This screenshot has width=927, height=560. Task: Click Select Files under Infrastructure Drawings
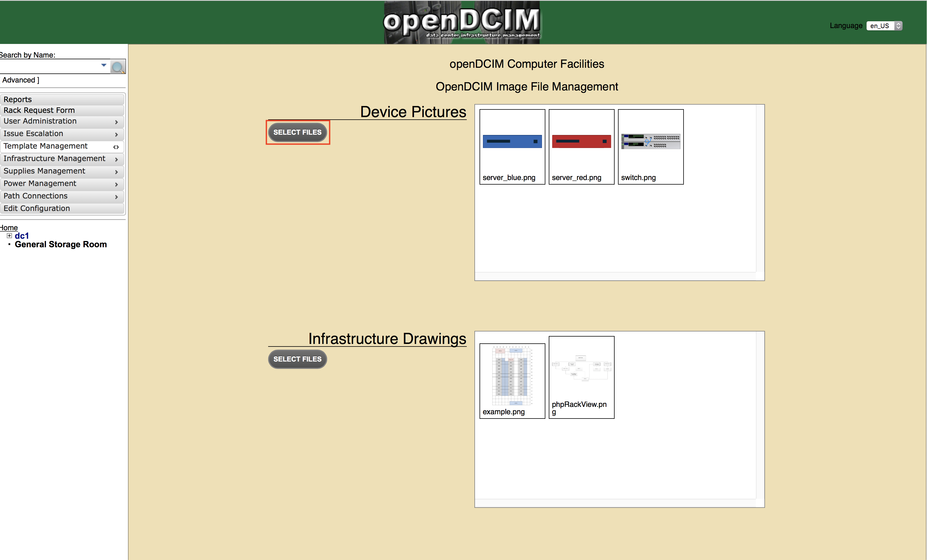(297, 359)
